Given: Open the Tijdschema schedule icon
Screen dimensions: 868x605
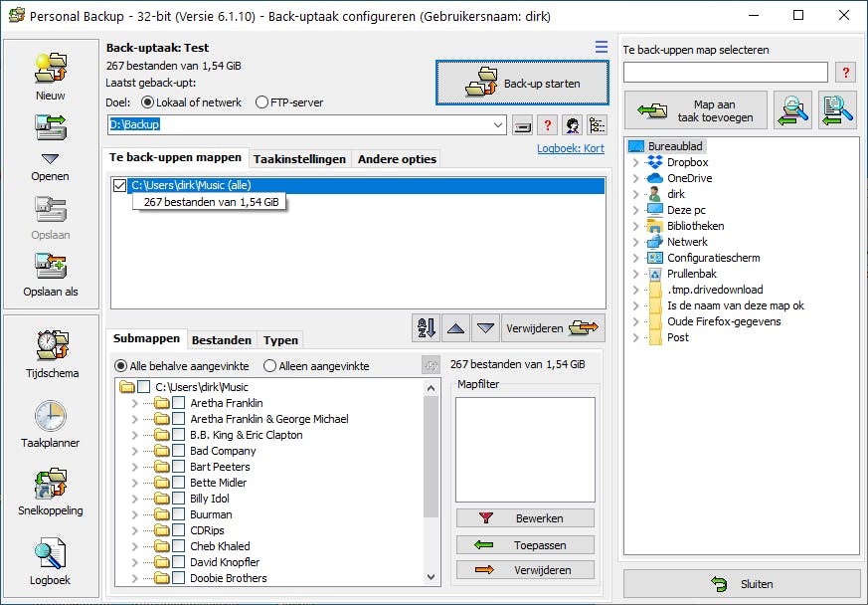Looking at the screenshot, I should (52, 345).
